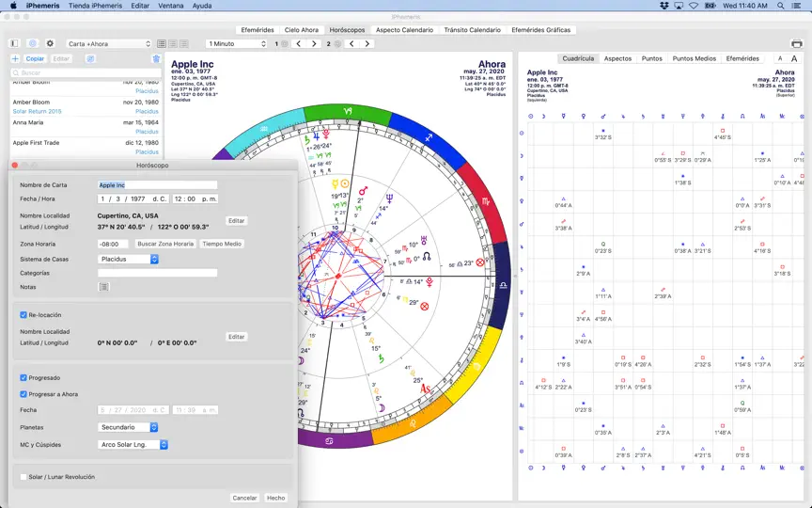Open Spotlight search in menu bar
812x508 pixels.
coord(780,6)
